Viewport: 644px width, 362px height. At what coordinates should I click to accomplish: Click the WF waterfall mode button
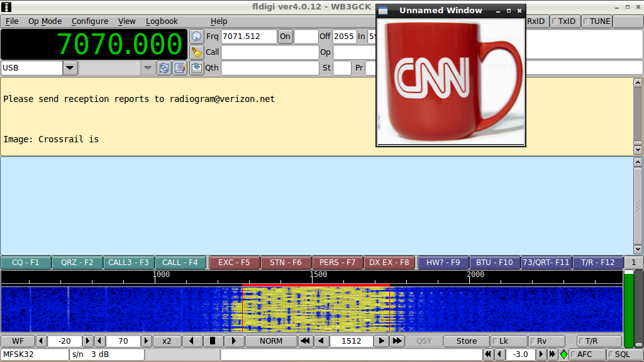18,341
